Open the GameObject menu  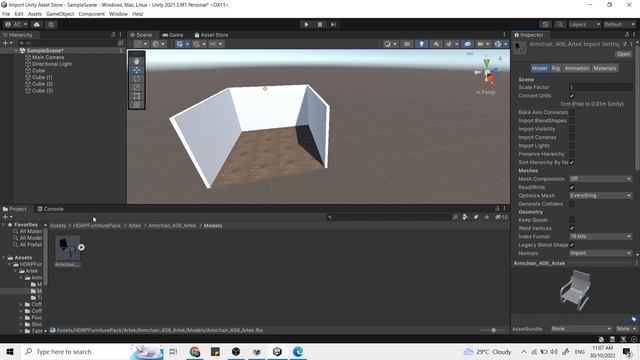(x=60, y=14)
